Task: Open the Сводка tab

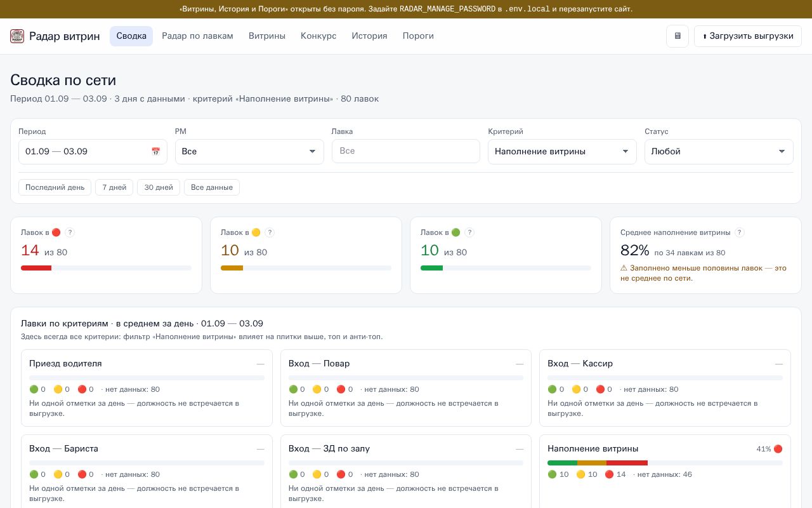Action: click(131, 36)
